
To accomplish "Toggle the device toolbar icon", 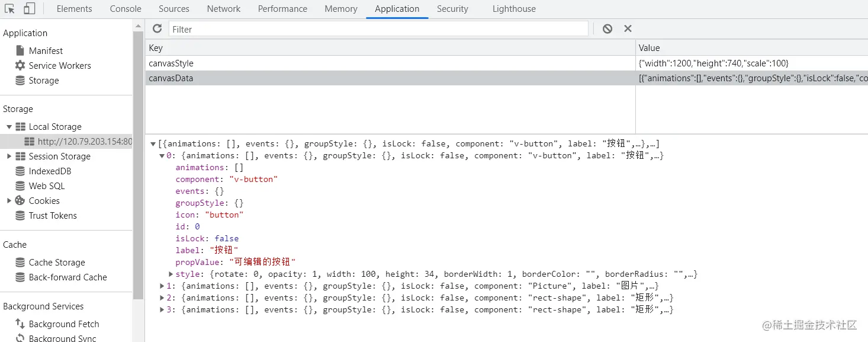I will (29, 9).
